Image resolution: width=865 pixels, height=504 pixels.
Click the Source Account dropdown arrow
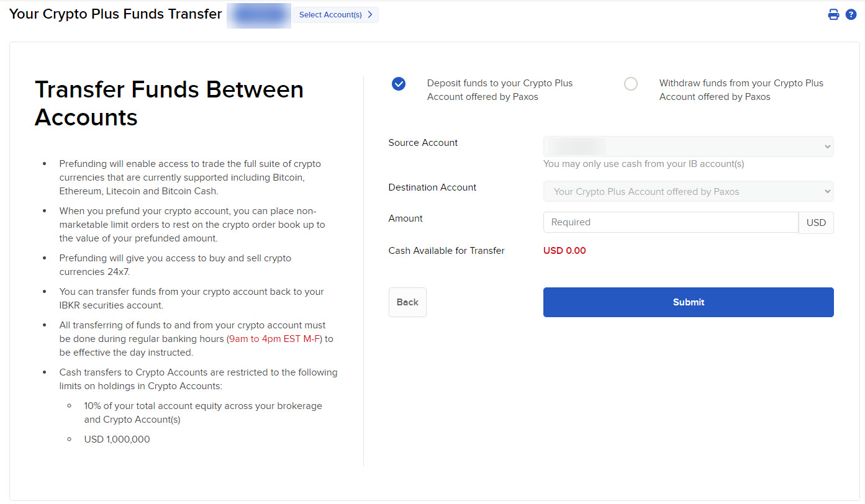coord(827,146)
